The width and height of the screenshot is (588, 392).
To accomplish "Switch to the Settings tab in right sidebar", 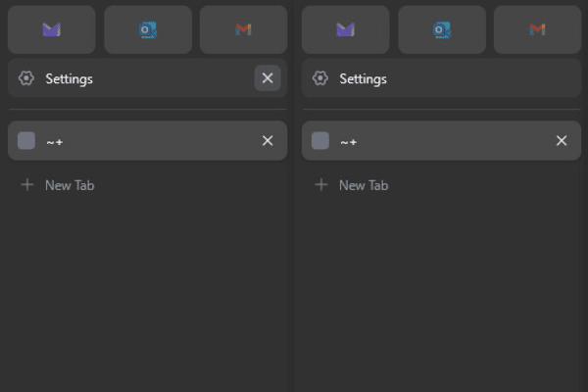I will point(441,78).
